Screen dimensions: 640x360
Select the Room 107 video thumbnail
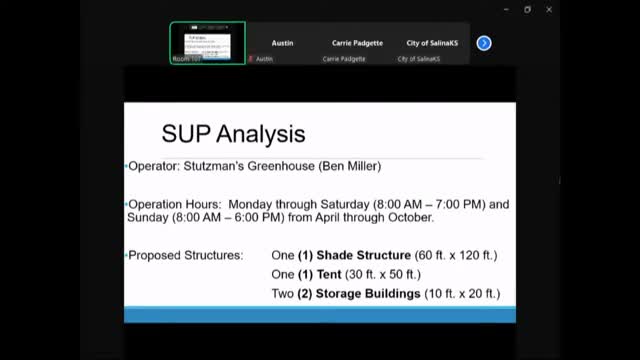208,43
